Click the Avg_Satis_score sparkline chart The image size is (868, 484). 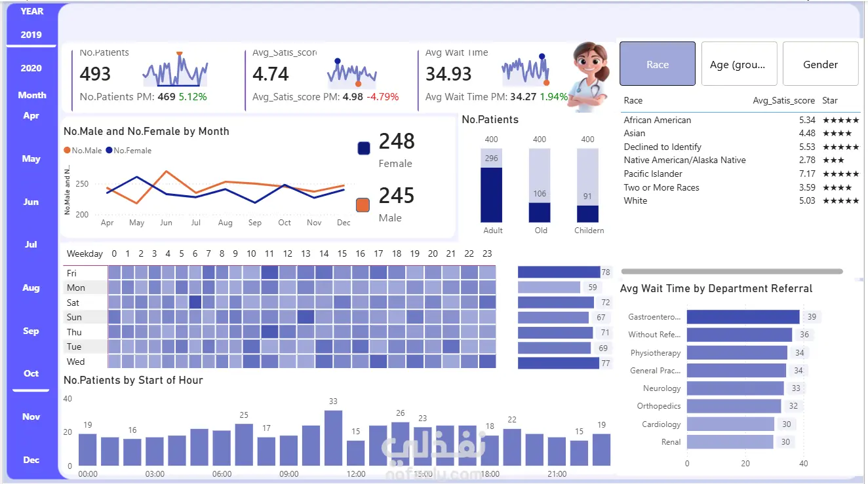pyautogui.click(x=352, y=73)
